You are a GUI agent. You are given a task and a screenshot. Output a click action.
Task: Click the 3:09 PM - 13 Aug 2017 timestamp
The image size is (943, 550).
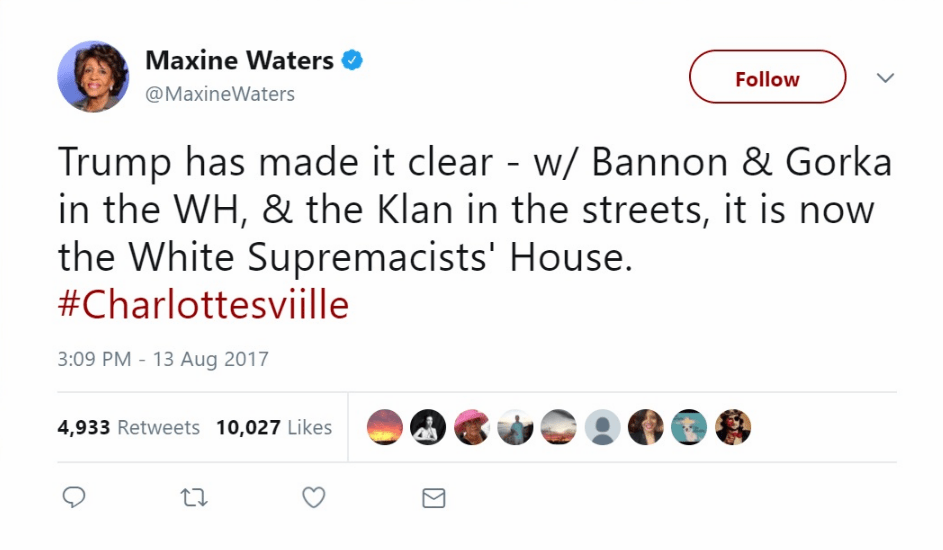click(163, 359)
